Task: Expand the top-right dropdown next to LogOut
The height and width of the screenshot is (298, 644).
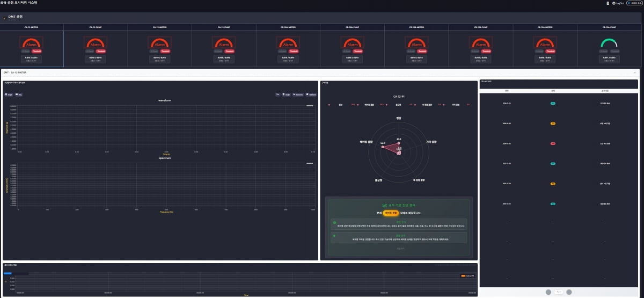Action: coord(635,3)
